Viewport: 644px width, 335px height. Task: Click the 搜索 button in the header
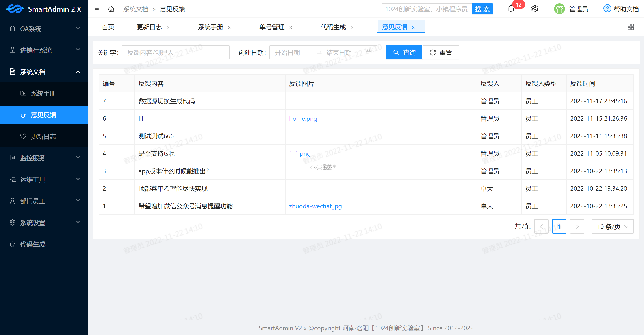[x=482, y=9]
